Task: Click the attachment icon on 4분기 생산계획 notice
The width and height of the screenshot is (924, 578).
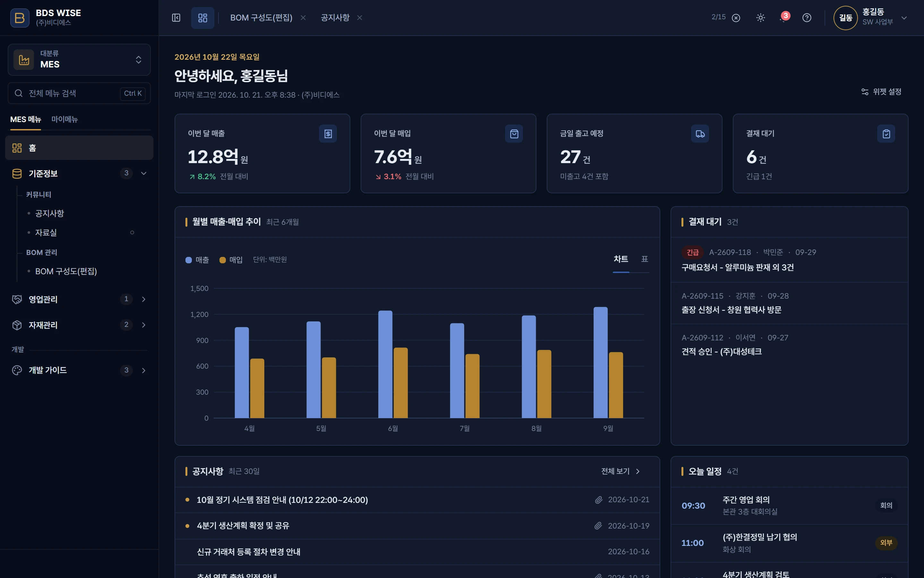Action: pyautogui.click(x=598, y=526)
